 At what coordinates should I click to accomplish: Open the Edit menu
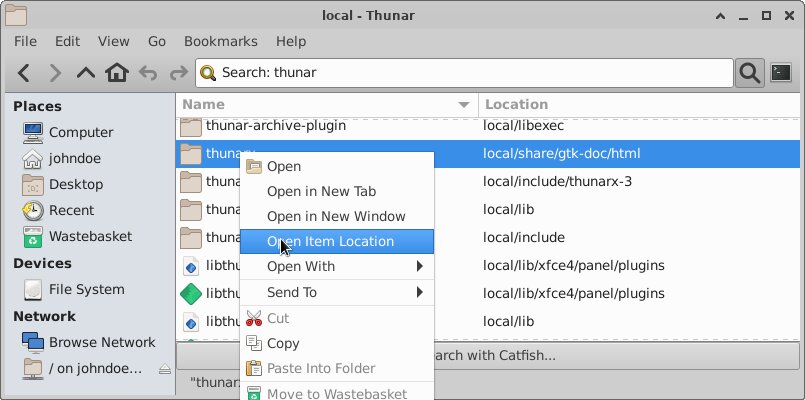pos(67,42)
